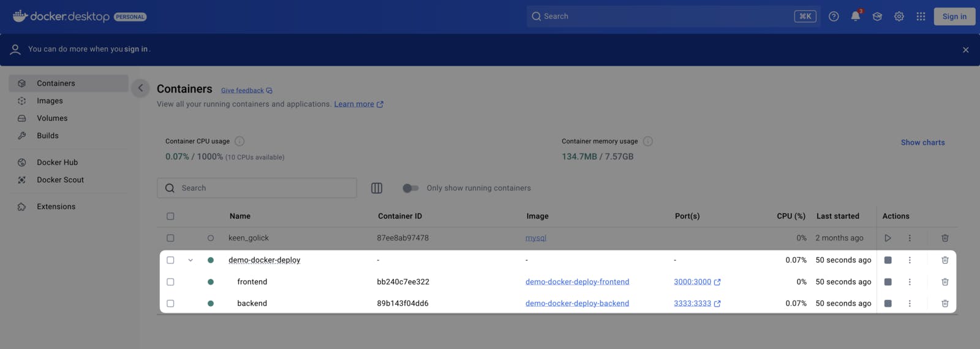The width and height of the screenshot is (980, 349).
Task: Open the help question mark icon
Action: 834,17
